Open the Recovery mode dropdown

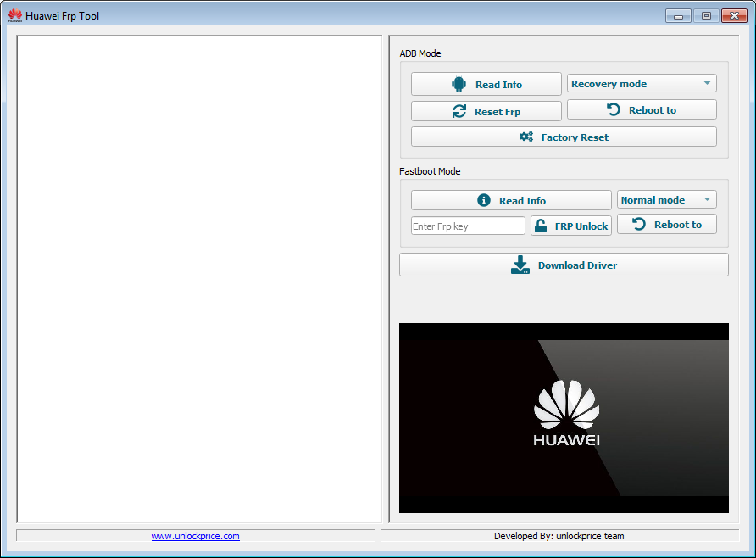(x=642, y=83)
